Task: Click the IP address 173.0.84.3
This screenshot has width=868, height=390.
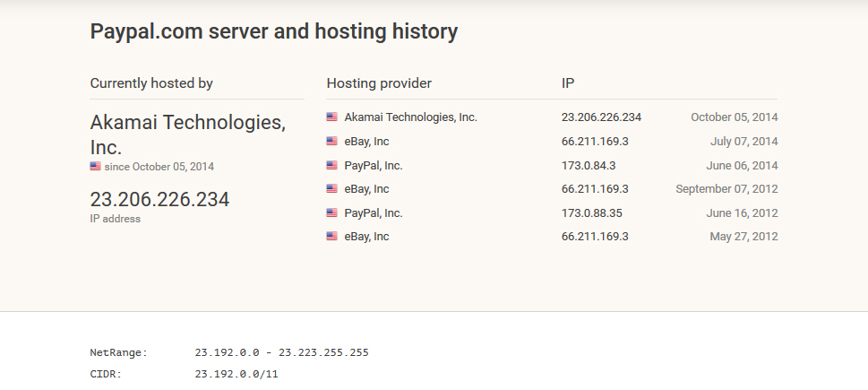Action: [x=589, y=165]
